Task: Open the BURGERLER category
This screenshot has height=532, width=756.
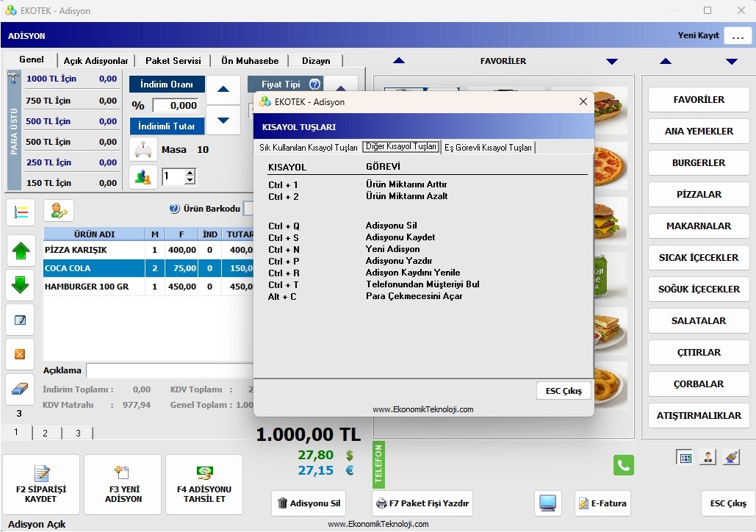Action: (x=699, y=163)
